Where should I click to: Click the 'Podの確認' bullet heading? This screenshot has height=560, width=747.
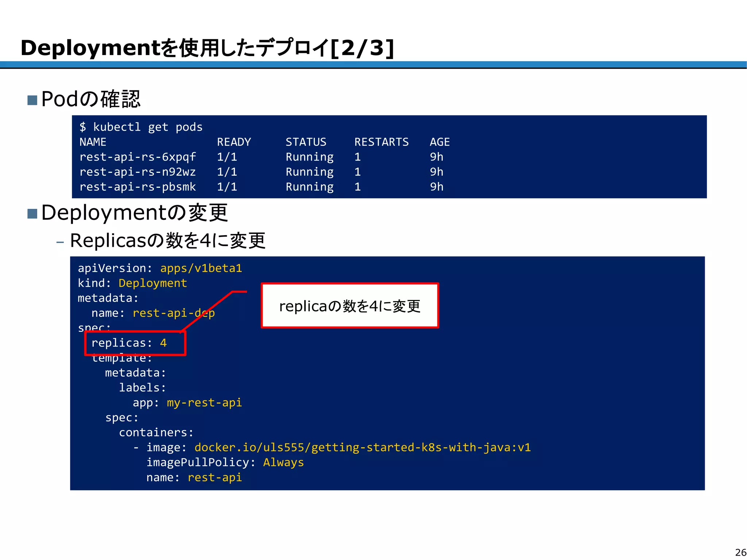click(x=91, y=99)
